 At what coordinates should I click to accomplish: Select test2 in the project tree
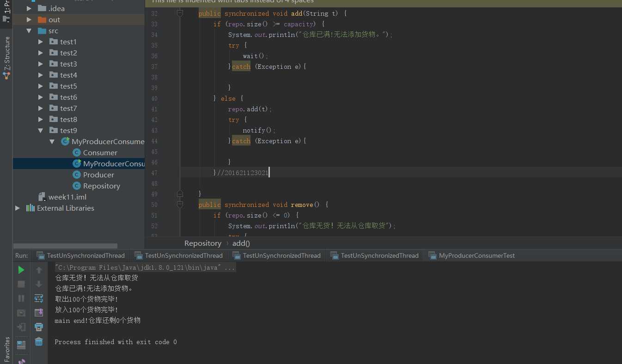68,53
